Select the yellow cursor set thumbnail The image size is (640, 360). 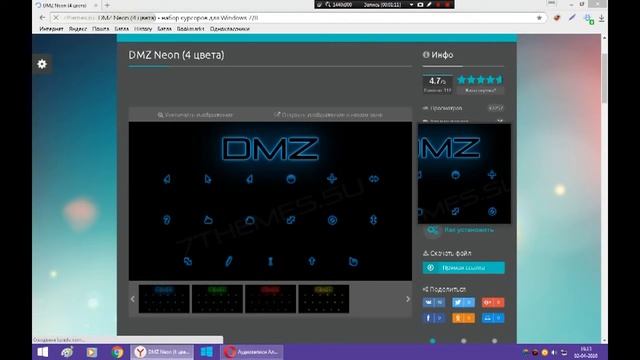pyautogui.click(x=323, y=299)
